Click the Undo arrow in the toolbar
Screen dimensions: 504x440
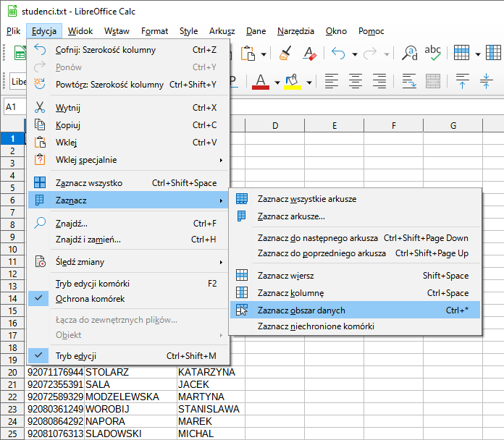click(338, 54)
